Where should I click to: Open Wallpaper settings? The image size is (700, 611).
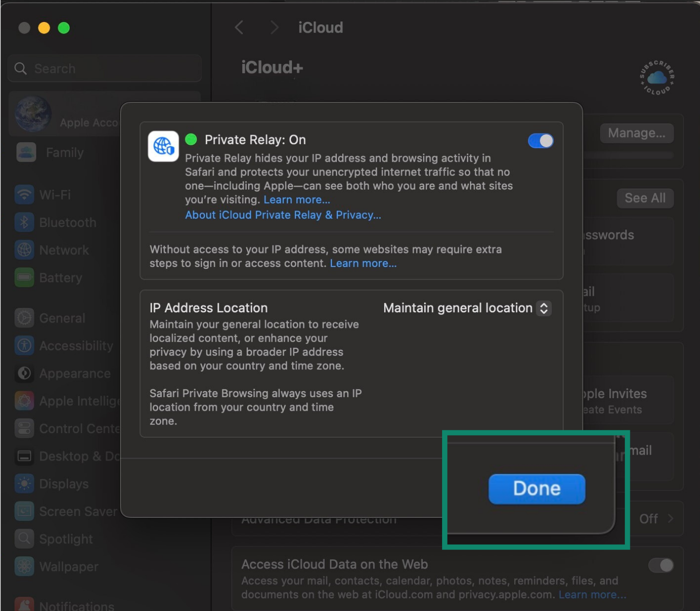tap(68, 567)
